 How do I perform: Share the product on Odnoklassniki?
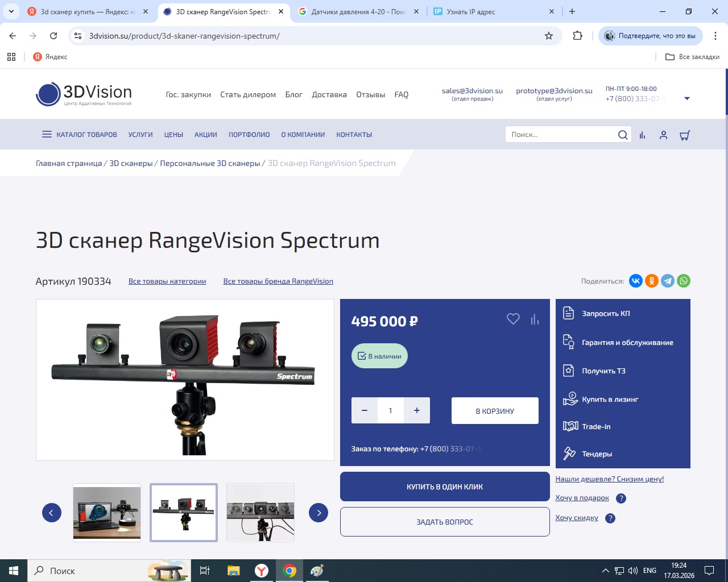click(x=652, y=281)
